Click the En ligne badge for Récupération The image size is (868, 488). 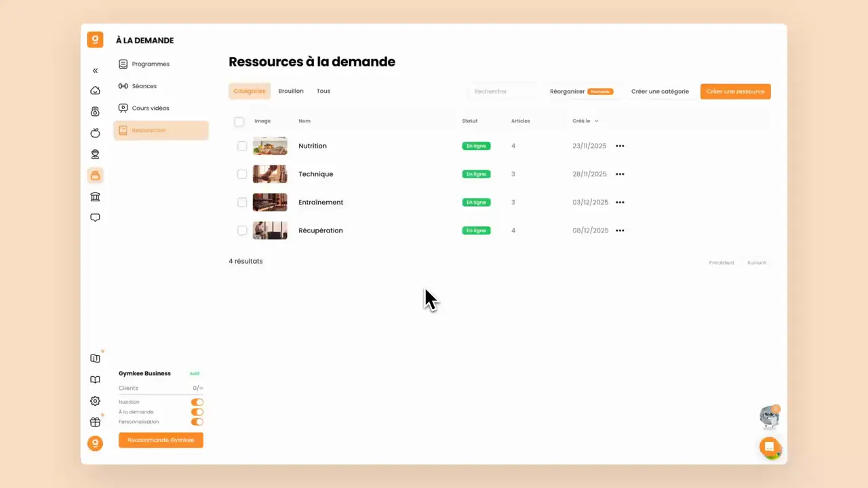coord(476,230)
